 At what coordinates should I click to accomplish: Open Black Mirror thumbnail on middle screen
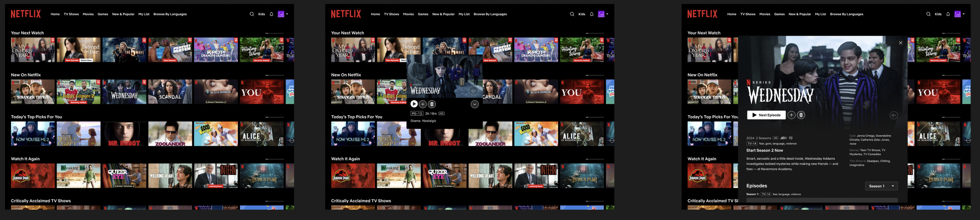(x=536, y=92)
